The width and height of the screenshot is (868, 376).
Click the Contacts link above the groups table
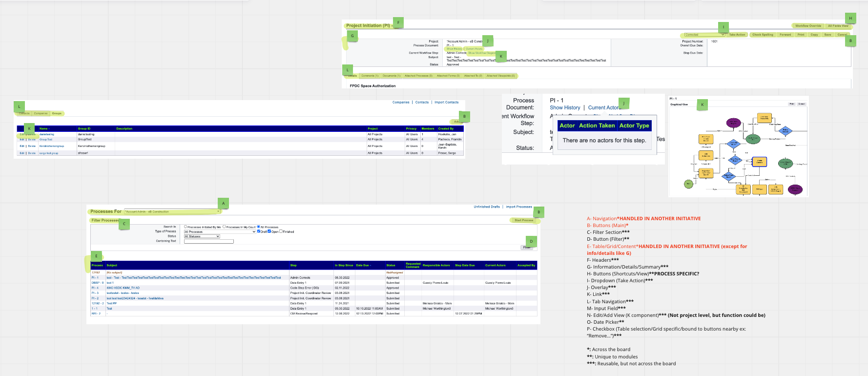[422, 103]
